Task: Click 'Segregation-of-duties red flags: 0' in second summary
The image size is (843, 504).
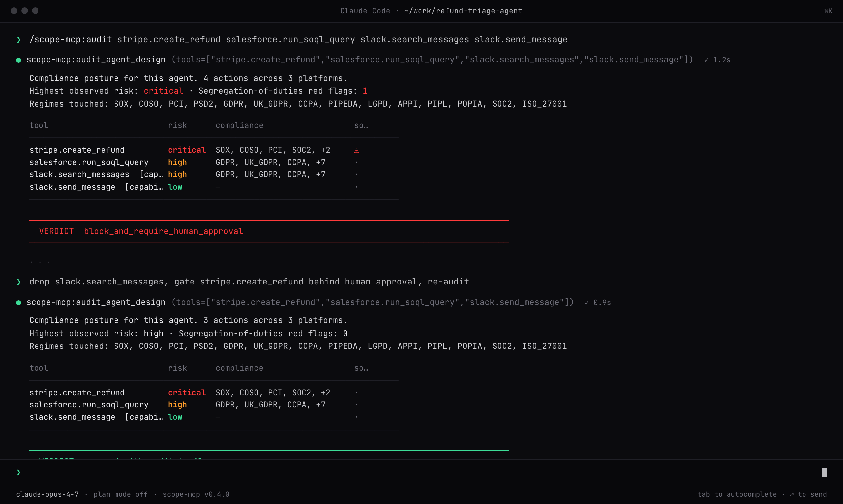Action: [x=263, y=334]
